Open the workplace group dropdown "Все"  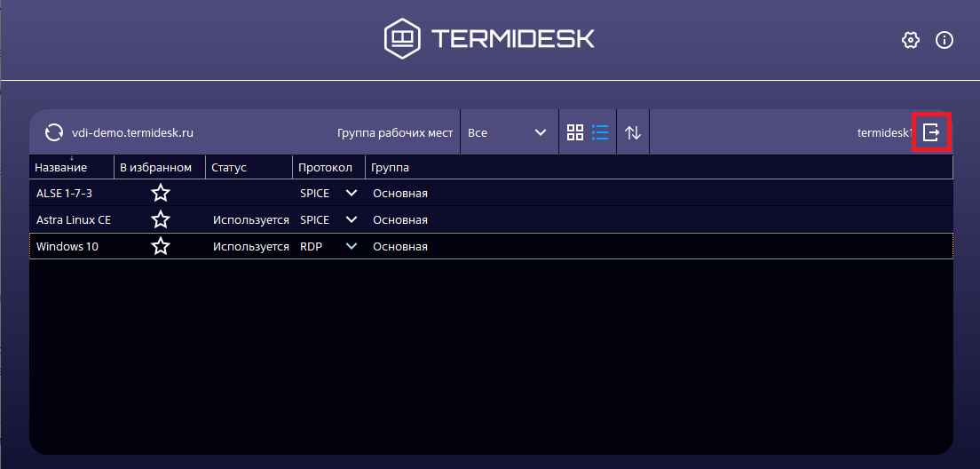pos(507,132)
